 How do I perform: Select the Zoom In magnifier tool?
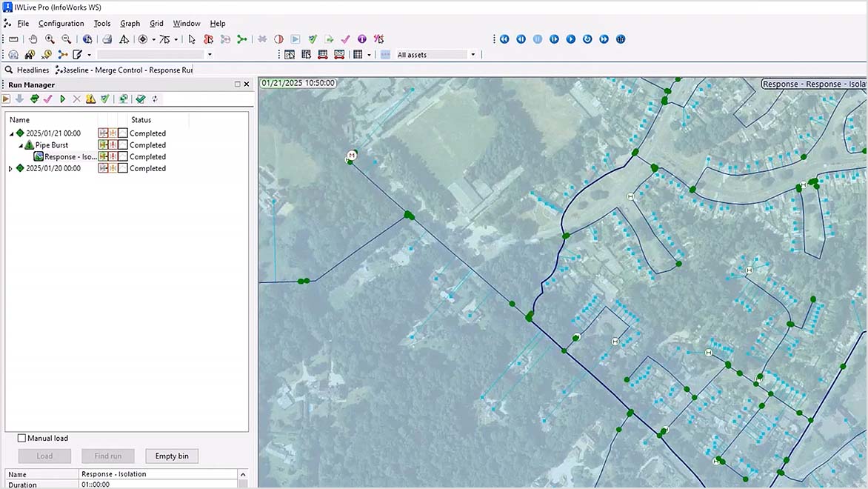tap(48, 39)
